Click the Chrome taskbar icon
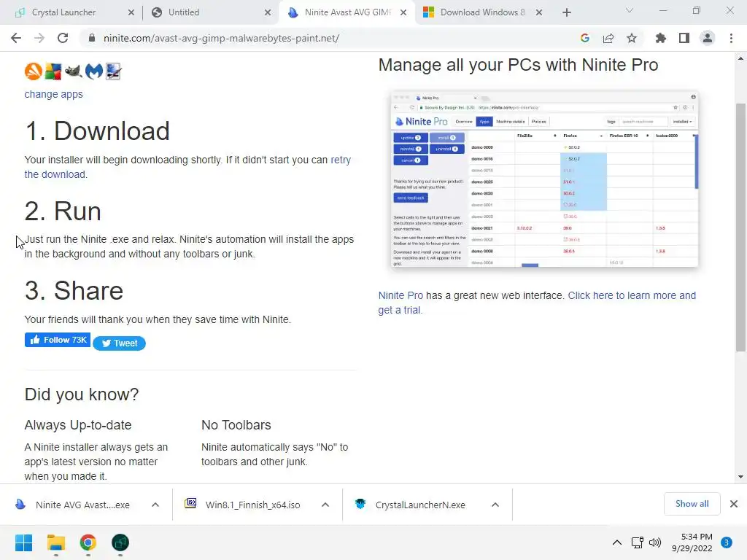 pos(88,542)
